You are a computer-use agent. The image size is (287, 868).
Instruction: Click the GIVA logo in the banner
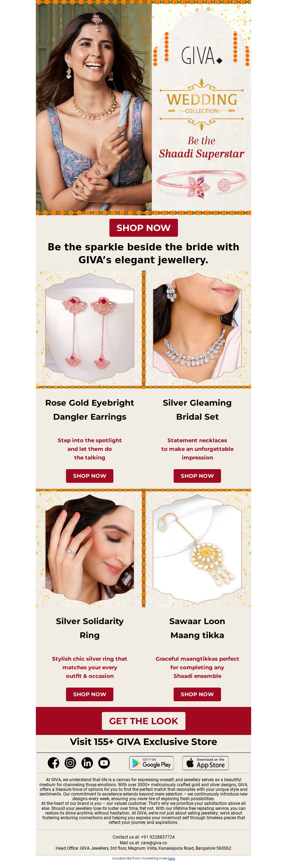(x=202, y=56)
